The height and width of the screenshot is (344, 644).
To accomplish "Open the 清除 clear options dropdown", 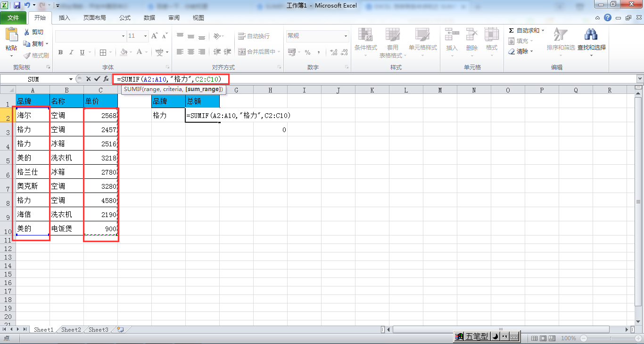I will pos(532,51).
